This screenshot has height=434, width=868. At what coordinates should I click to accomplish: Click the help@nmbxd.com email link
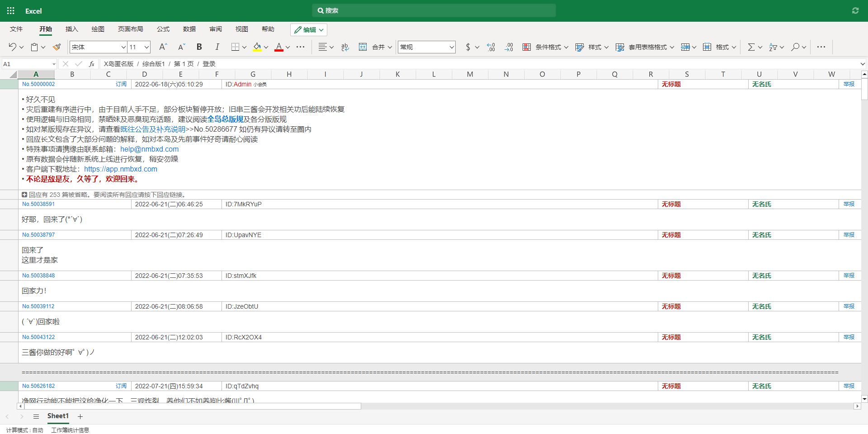tap(149, 149)
